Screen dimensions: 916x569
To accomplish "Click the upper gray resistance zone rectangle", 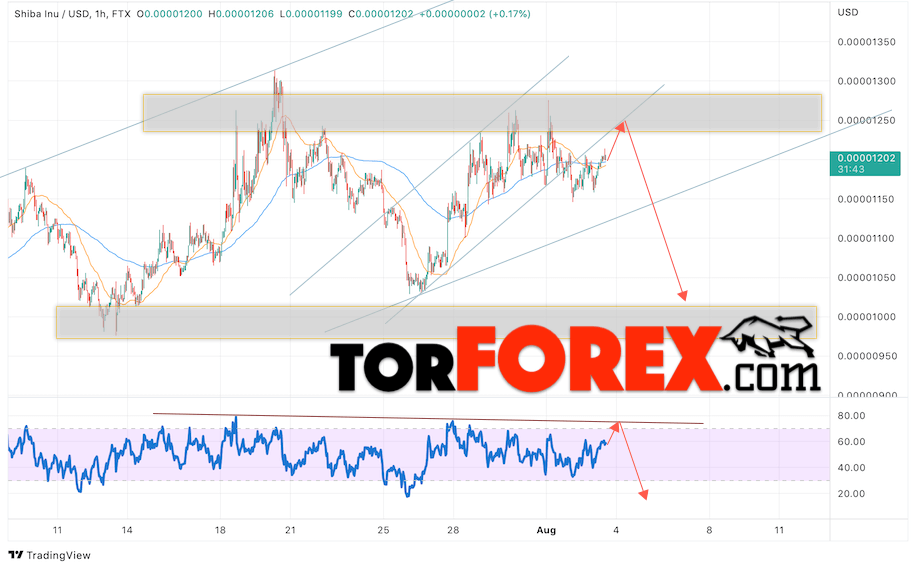I will (x=482, y=113).
